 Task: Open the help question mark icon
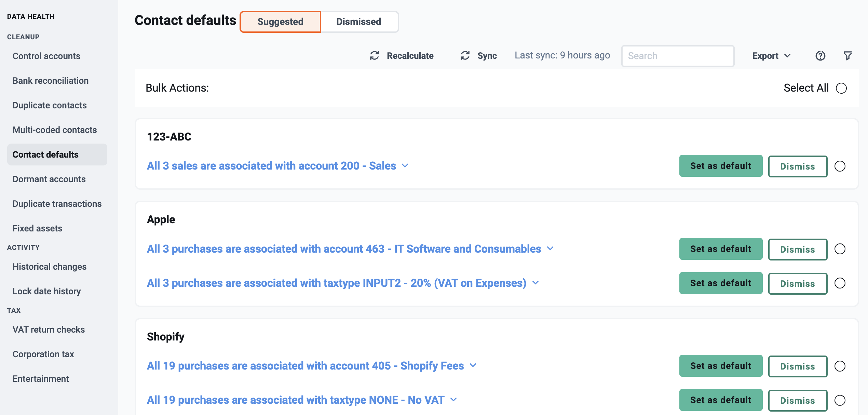pyautogui.click(x=820, y=56)
